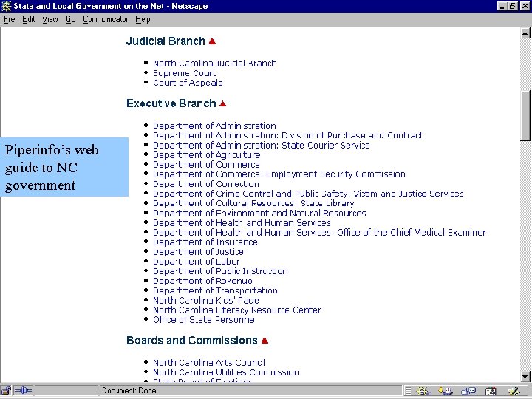This screenshot has width=532, height=399.
Task: Go to the Department of Labor link
Action: [x=196, y=262]
